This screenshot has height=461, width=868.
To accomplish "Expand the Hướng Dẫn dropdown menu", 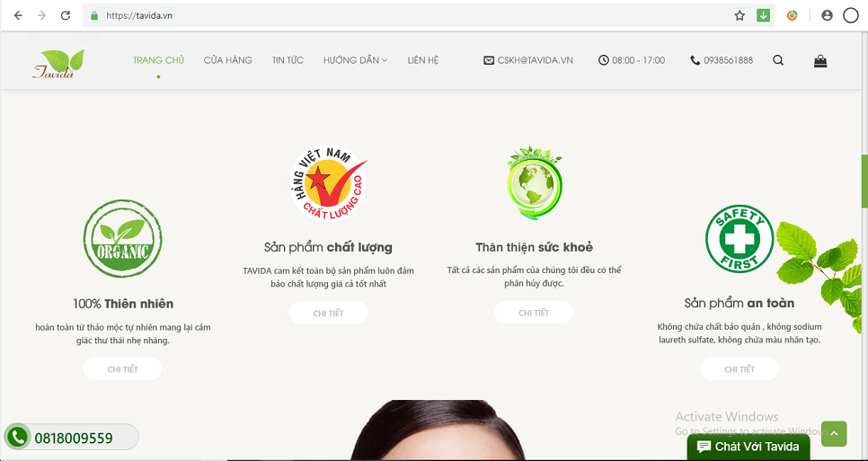I will pyautogui.click(x=356, y=60).
